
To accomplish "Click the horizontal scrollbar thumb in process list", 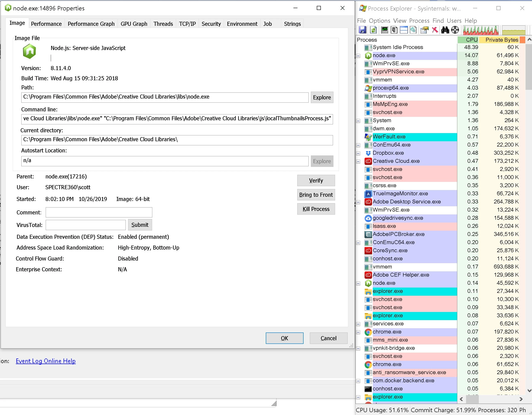I will 472,399.
